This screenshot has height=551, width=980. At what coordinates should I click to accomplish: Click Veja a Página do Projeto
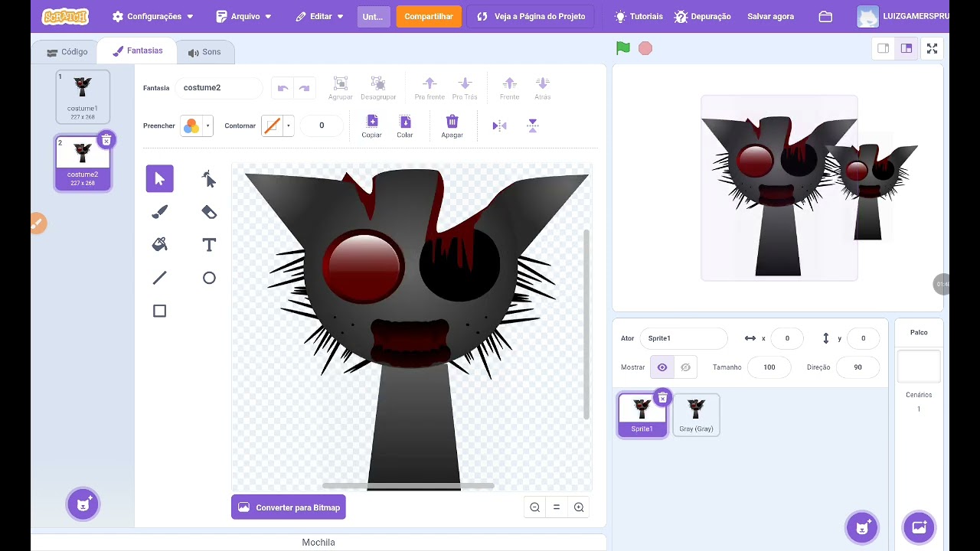(531, 16)
